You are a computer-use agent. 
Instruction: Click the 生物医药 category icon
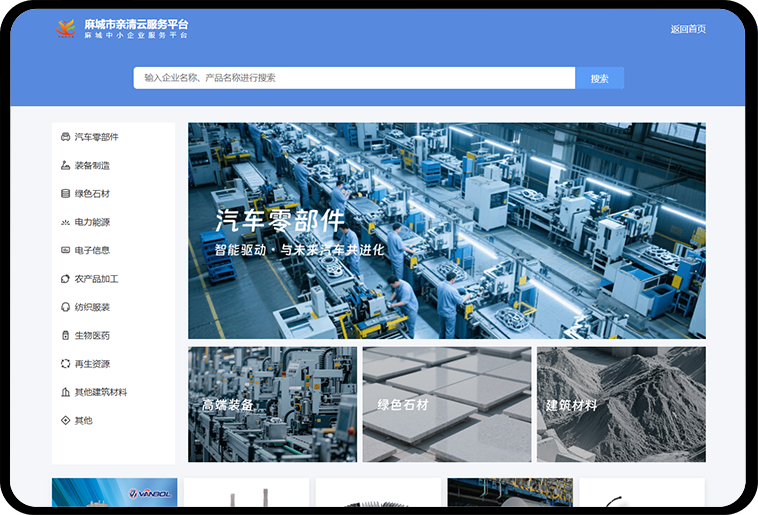click(65, 336)
